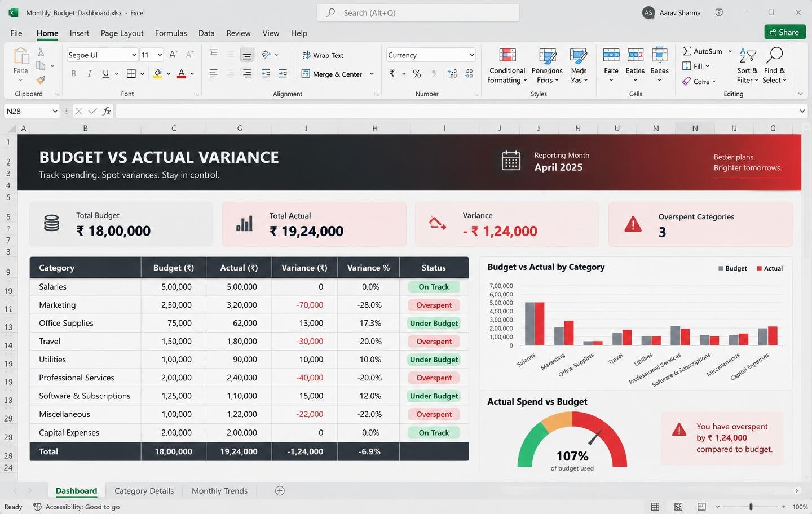Open the Currency number format dropdown
Viewport: 812px width, 514px height.
tap(472, 55)
